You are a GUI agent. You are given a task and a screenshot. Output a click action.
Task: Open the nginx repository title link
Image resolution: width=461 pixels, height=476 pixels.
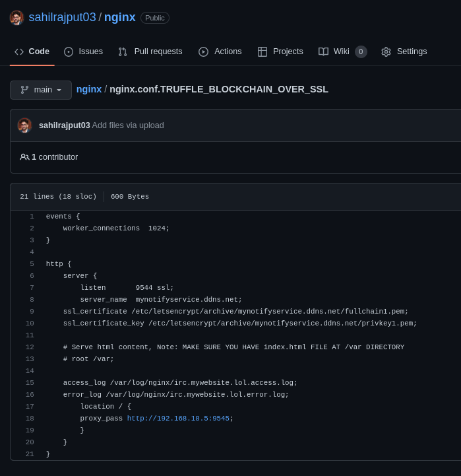pos(120,17)
